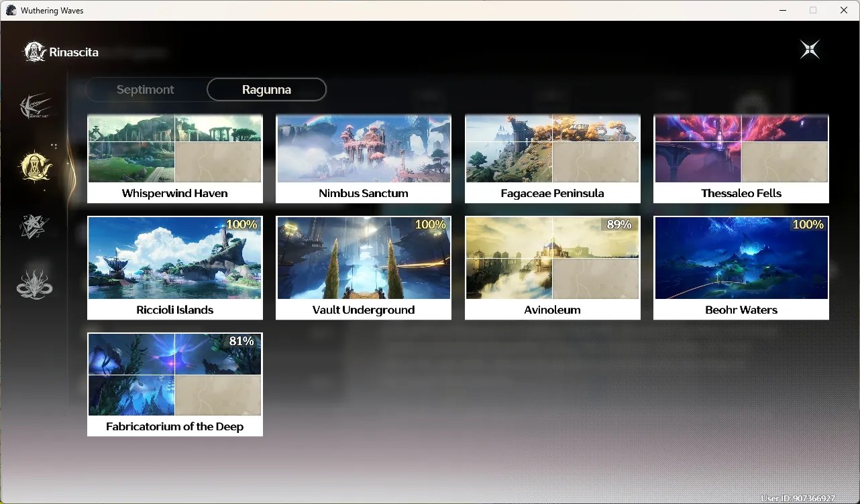
Task: Select the first region emblem in the sidebar
Action: coord(35,107)
